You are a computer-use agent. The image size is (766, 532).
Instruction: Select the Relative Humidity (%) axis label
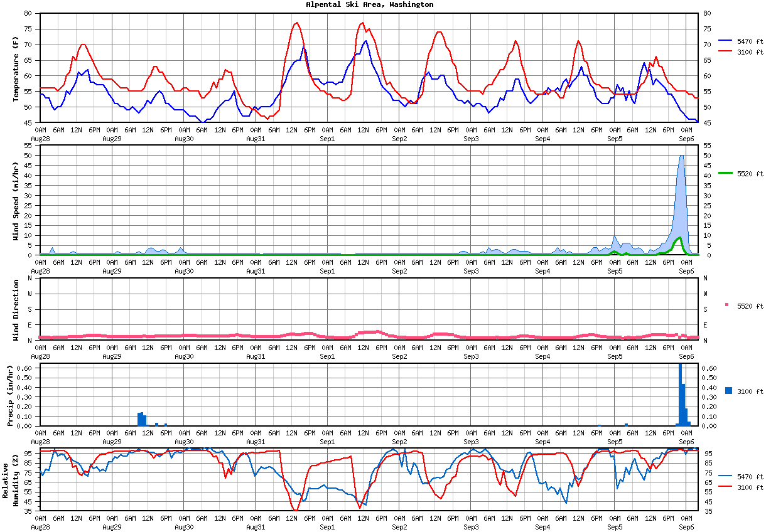pyautogui.click(x=11, y=481)
